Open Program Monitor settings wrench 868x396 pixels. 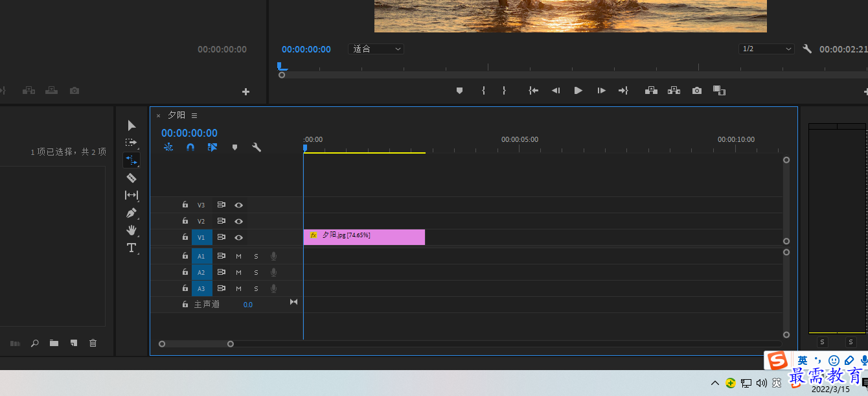(x=807, y=49)
